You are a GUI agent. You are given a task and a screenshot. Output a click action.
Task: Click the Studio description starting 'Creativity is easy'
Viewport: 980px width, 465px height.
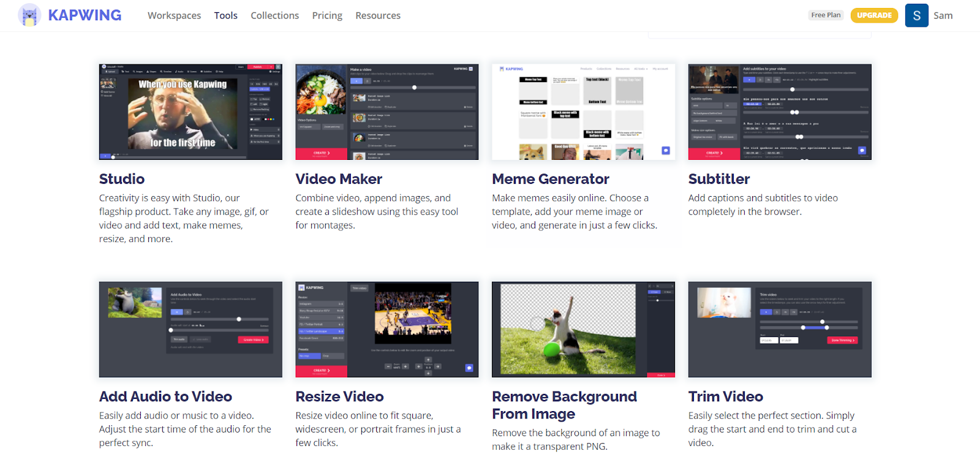pos(184,218)
